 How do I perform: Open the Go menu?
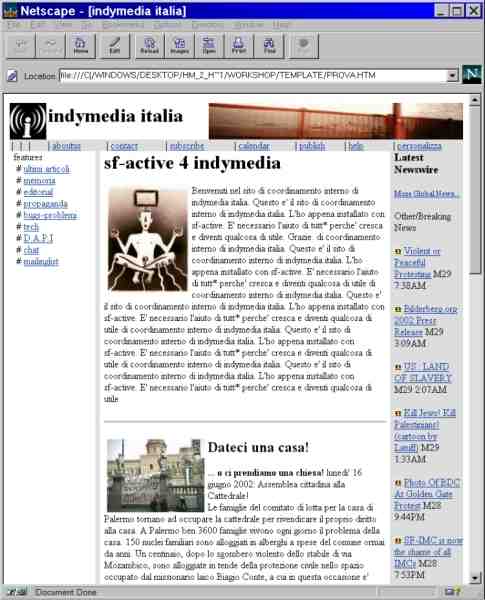(x=87, y=25)
